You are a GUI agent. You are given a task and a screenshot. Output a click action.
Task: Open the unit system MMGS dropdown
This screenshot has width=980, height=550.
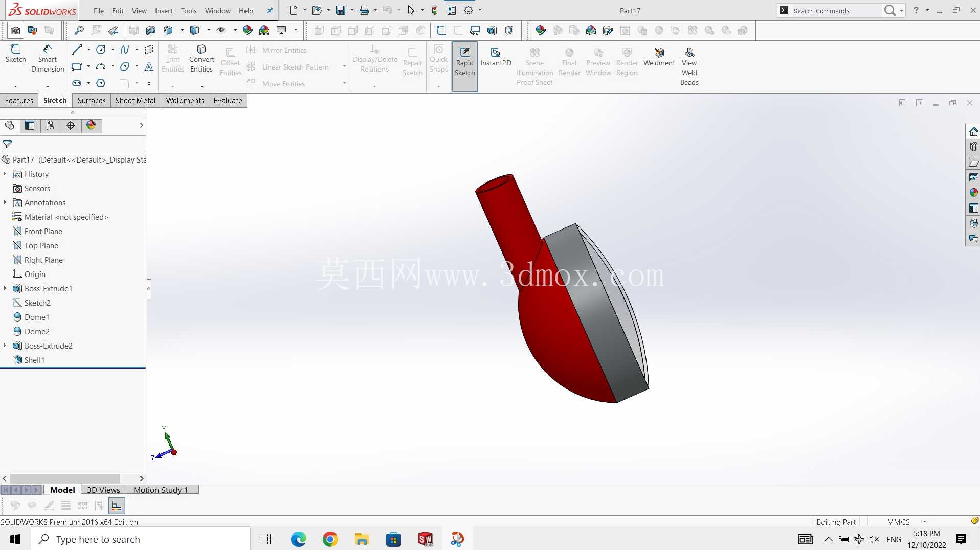click(924, 522)
